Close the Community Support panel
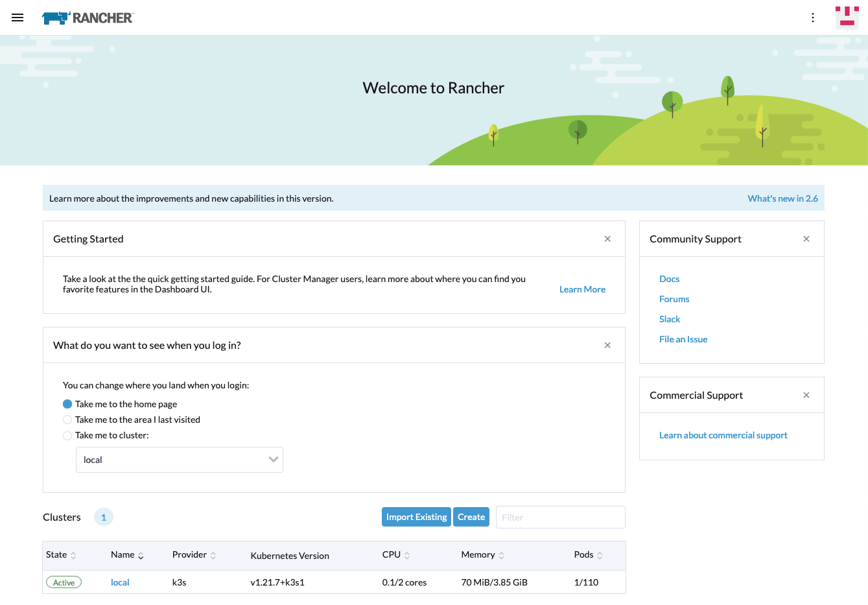The height and width of the screenshot is (605, 868). coord(806,239)
